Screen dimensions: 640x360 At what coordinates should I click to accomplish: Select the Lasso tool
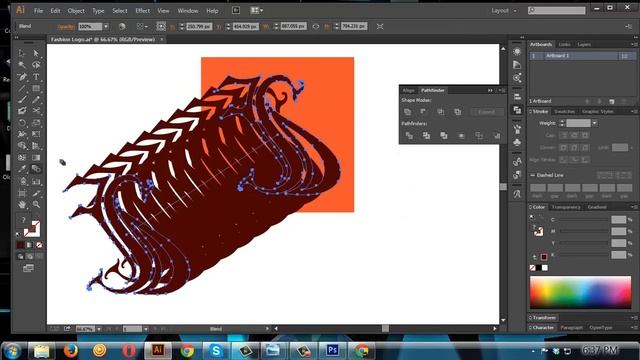[36, 65]
